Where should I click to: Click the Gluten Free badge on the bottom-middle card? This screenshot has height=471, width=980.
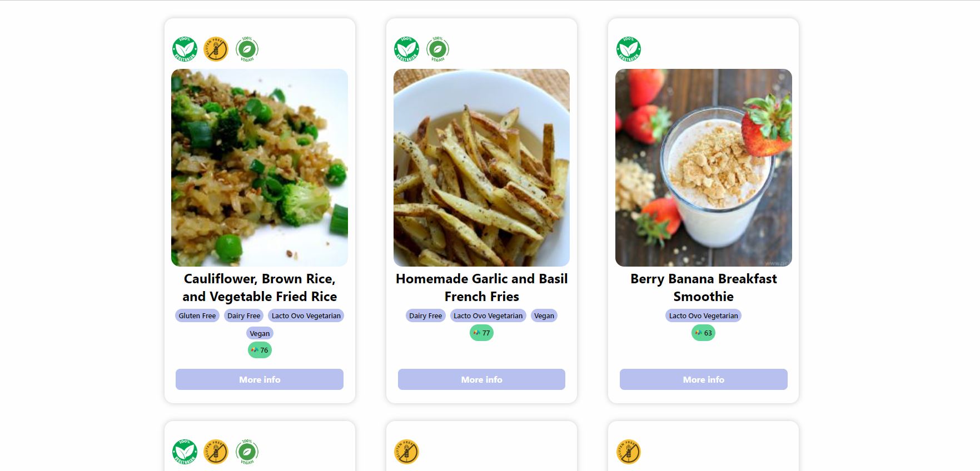click(406, 452)
